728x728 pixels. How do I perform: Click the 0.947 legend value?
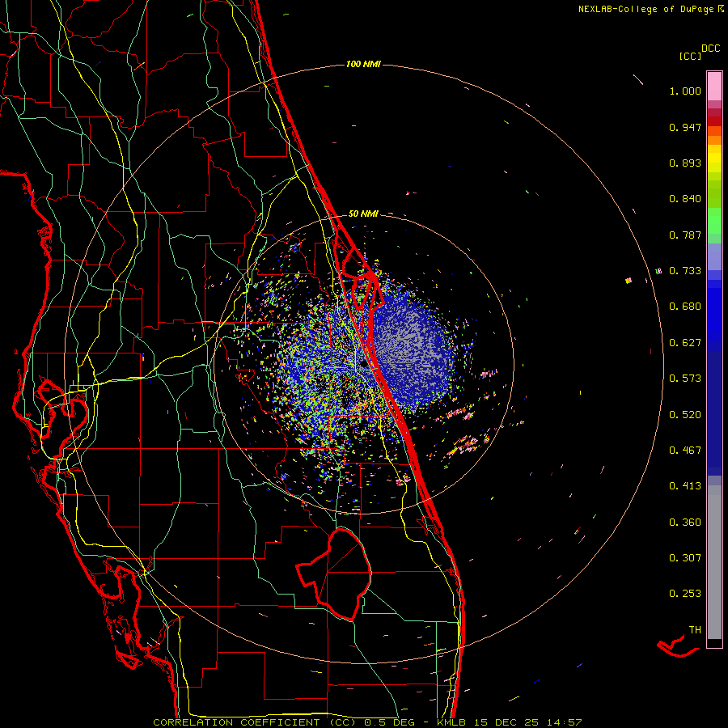pos(685,127)
